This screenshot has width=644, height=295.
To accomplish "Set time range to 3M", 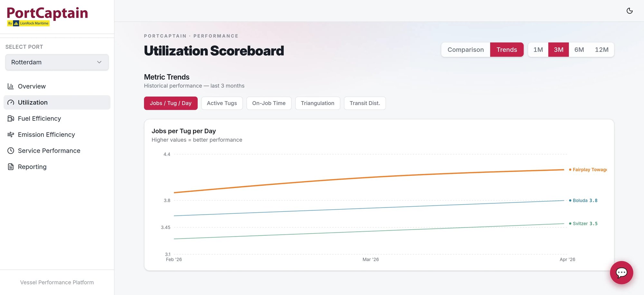I will click(559, 50).
